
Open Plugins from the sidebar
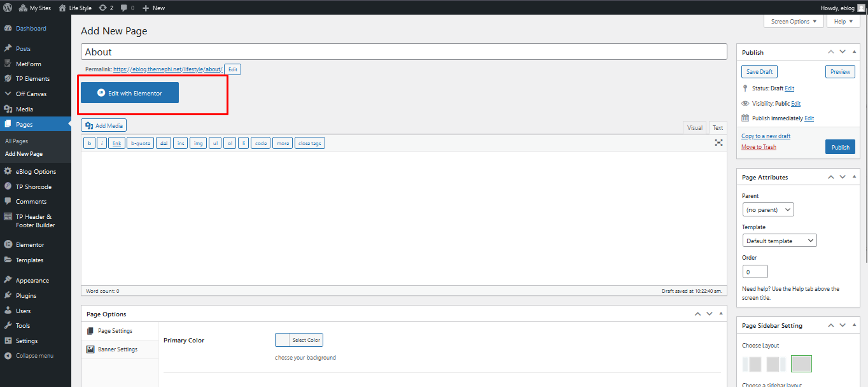click(x=25, y=296)
